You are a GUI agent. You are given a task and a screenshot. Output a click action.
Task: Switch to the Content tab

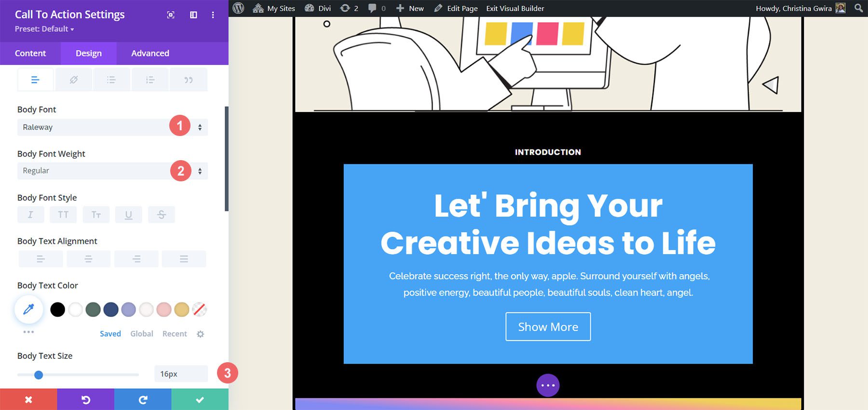(x=30, y=53)
